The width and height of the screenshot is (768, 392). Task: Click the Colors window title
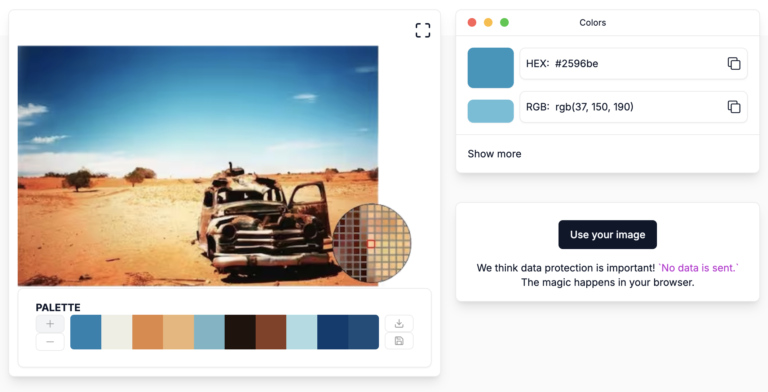[x=593, y=23]
